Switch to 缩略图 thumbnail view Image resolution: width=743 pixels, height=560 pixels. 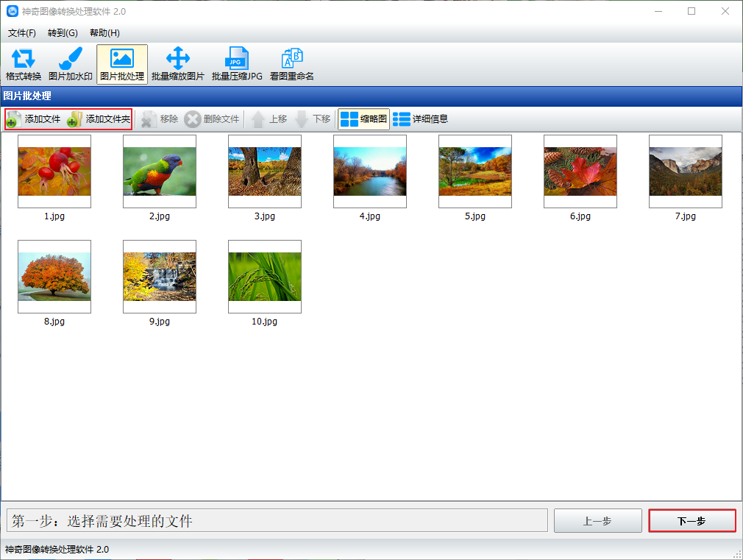point(363,119)
